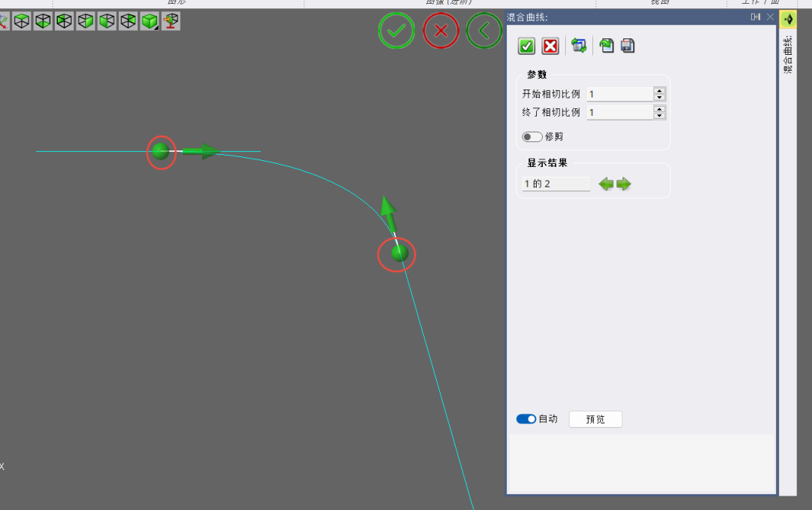Confirm blend curve with green check button

(526, 46)
